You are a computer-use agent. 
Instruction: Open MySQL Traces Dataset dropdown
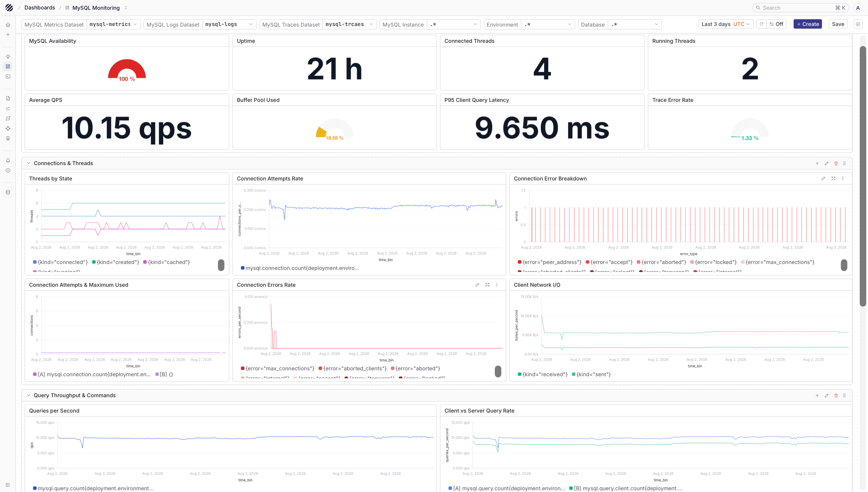(349, 24)
